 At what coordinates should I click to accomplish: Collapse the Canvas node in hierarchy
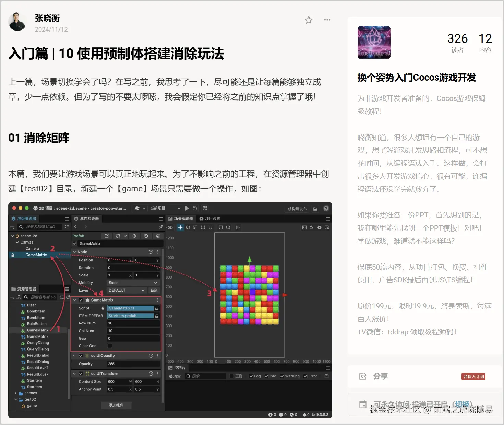(17, 242)
